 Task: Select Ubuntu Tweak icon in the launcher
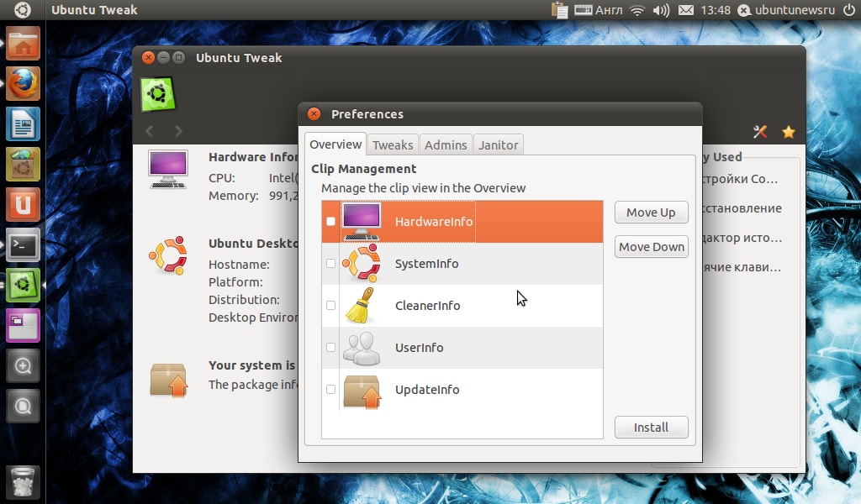coord(23,285)
